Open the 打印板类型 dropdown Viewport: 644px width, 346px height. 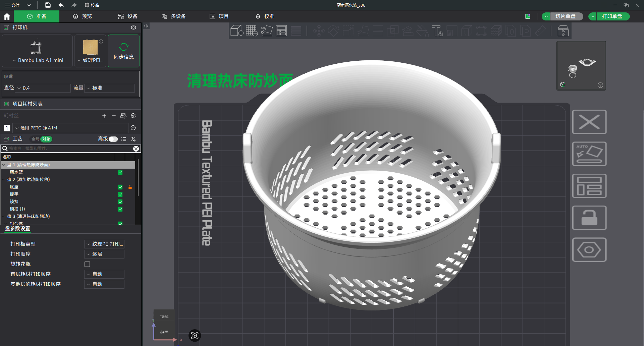(x=104, y=244)
